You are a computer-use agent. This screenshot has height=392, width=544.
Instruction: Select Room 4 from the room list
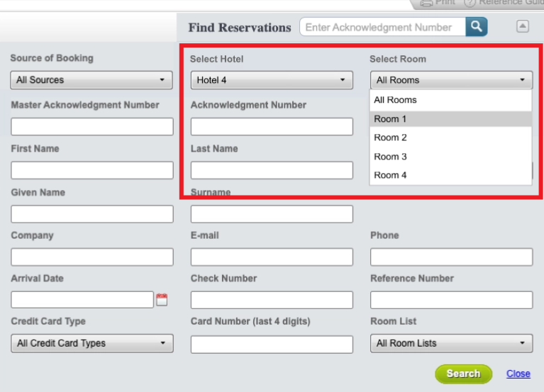pos(391,175)
